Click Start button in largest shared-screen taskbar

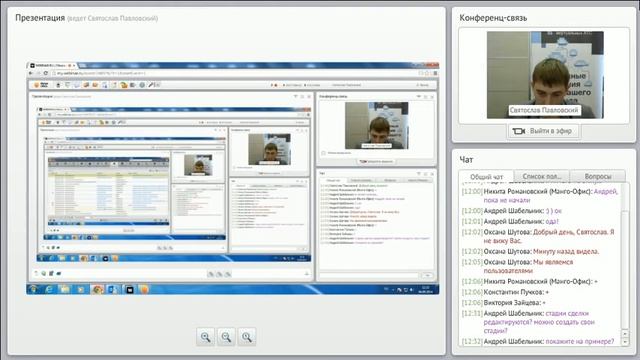tap(33, 289)
